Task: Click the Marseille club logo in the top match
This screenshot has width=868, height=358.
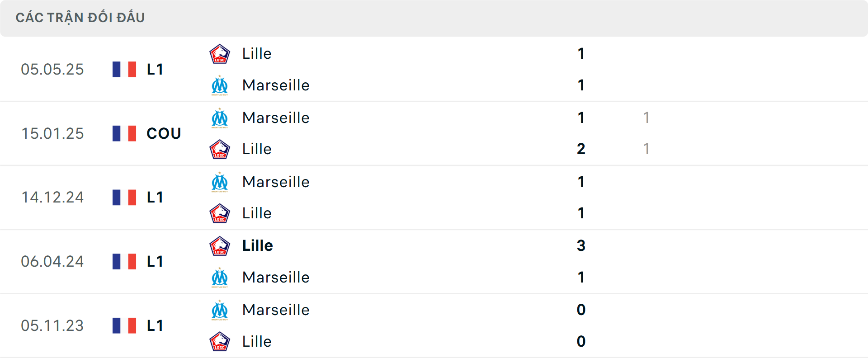Action: [220, 85]
